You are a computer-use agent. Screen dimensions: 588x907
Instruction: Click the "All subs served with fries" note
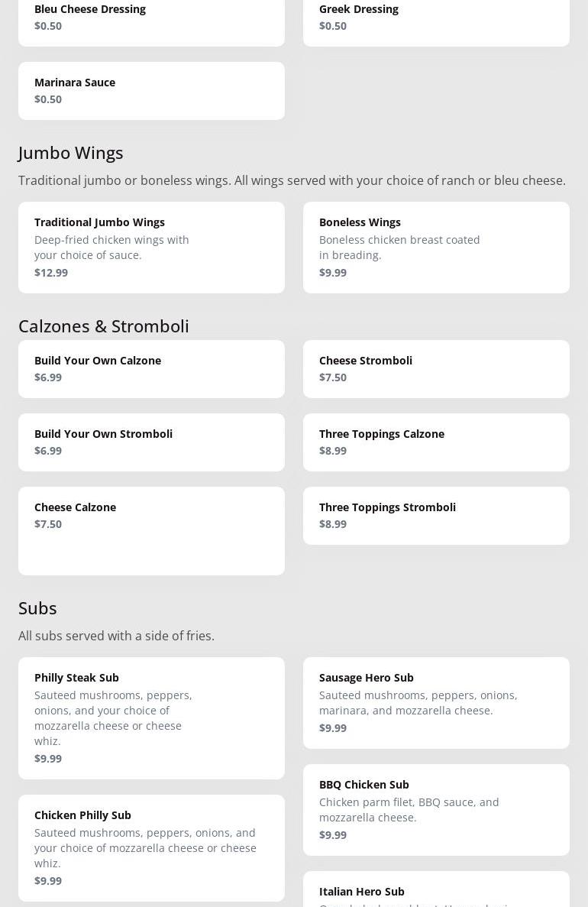click(116, 636)
